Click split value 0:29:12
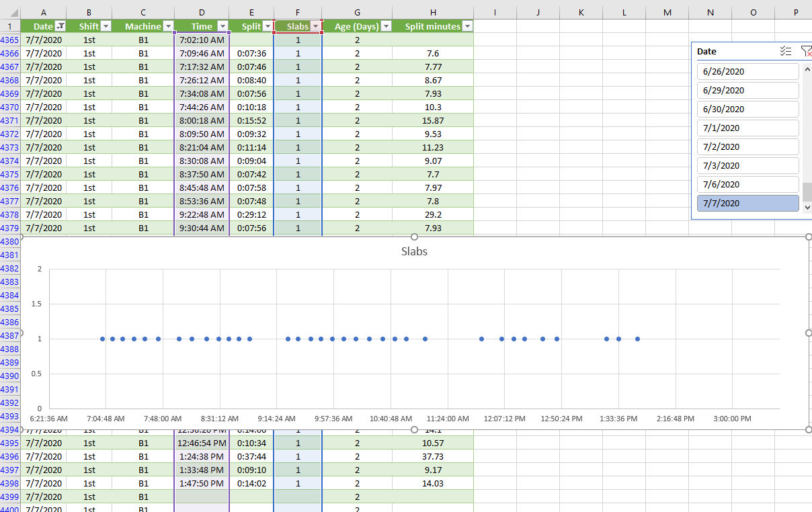 (x=251, y=214)
